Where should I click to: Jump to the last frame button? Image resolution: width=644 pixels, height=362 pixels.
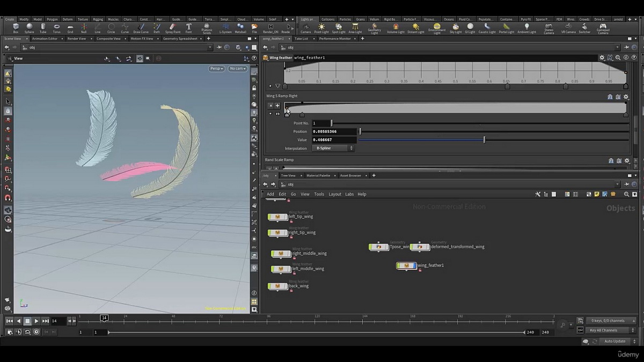[x=46, y=321]
